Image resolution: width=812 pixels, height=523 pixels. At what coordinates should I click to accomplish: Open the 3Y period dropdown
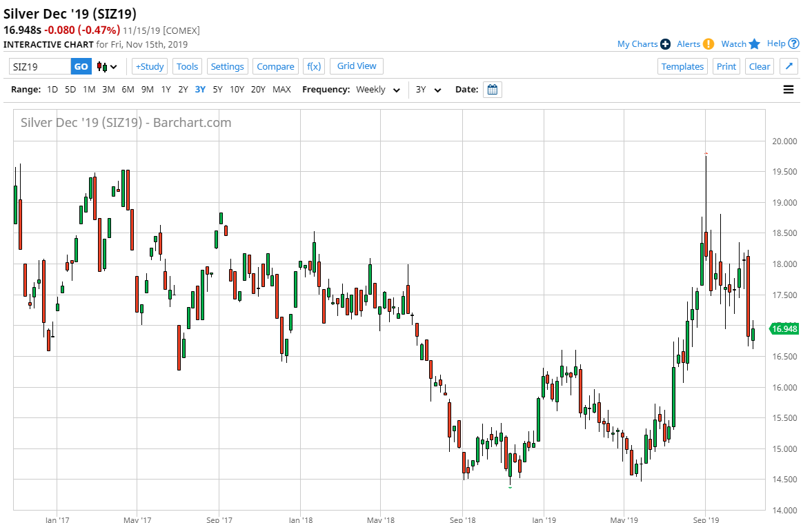click(428, 90)
